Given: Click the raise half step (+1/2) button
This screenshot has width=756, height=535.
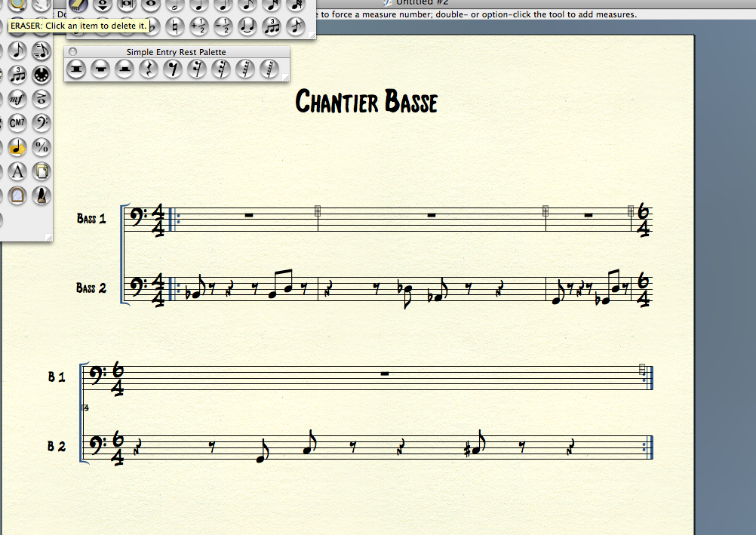Looking at the screenshot, I should (x=199, y=27).
